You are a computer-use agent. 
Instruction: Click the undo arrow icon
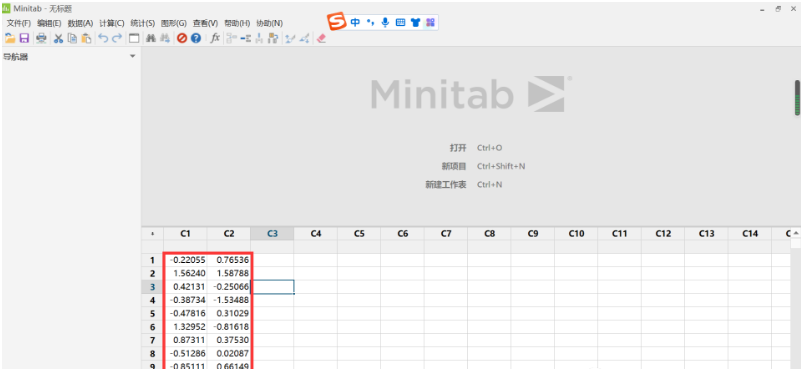click(103, 38)
